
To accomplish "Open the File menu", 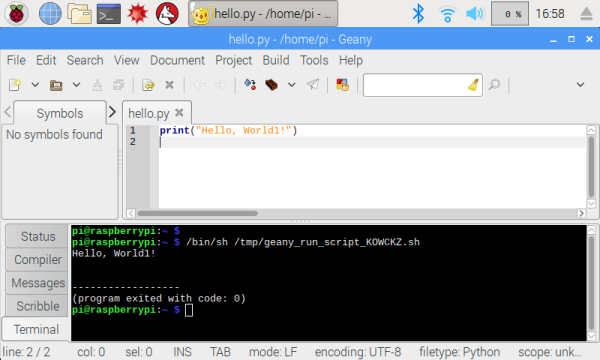I will (16, 60).
